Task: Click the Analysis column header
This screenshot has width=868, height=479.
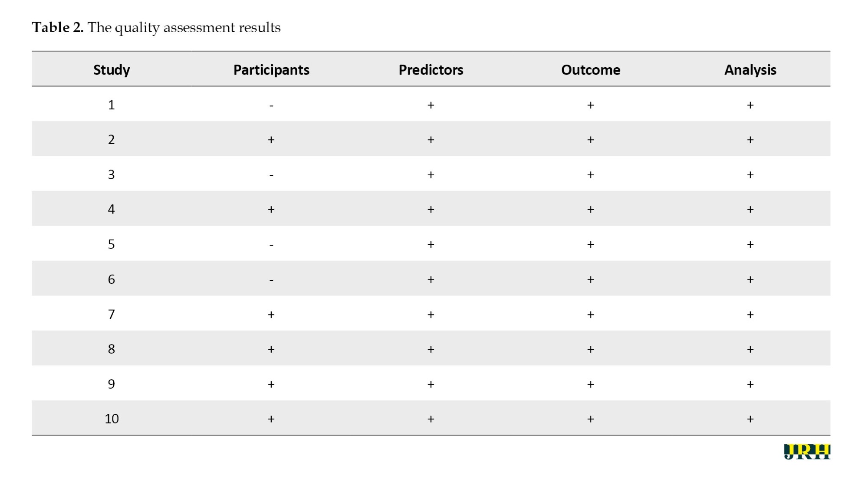Action: coord(750,70)
